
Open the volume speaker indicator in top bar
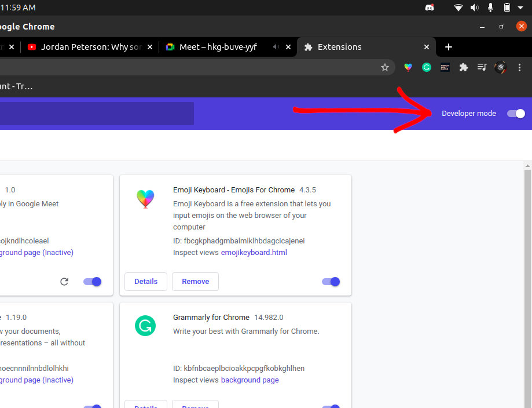(x=474, y=8)
